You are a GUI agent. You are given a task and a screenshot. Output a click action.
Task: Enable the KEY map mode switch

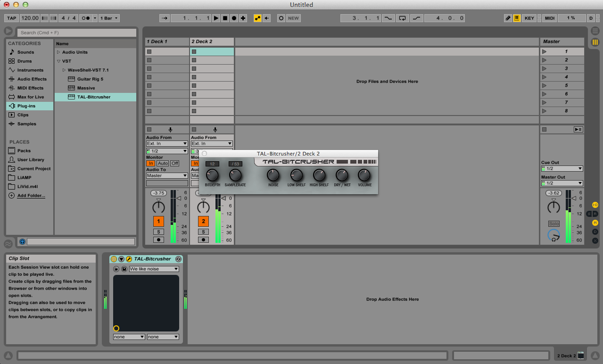click(529, 18)
